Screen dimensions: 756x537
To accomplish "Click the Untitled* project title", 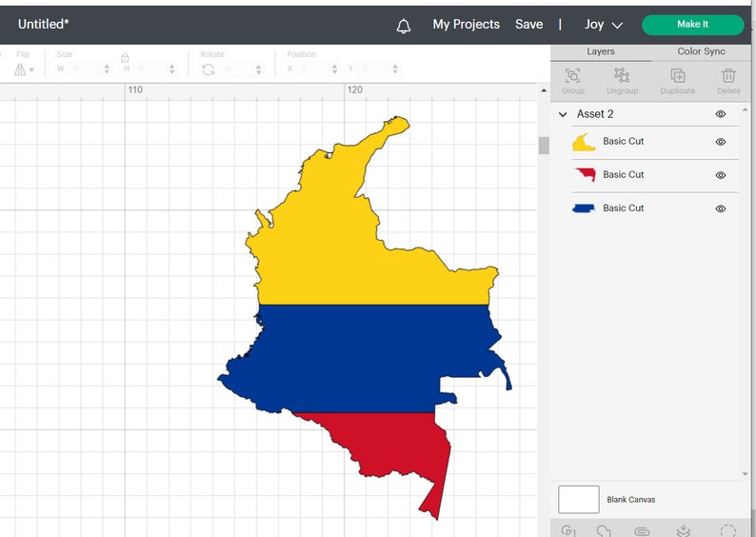I will click(x=44, y=24).
